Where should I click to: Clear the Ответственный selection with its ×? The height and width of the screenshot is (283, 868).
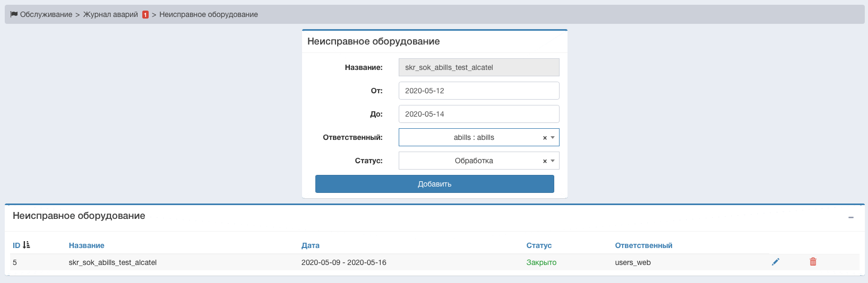545,138
